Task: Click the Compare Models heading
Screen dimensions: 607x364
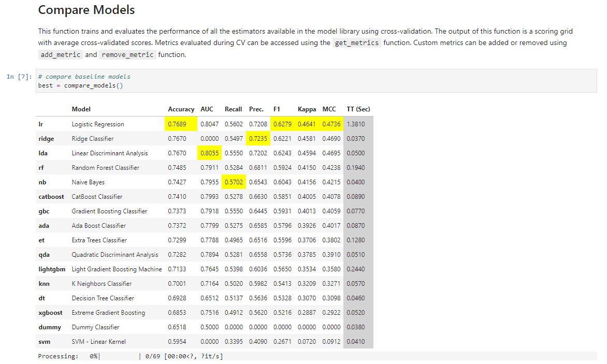Action: [x=86, y=10]
